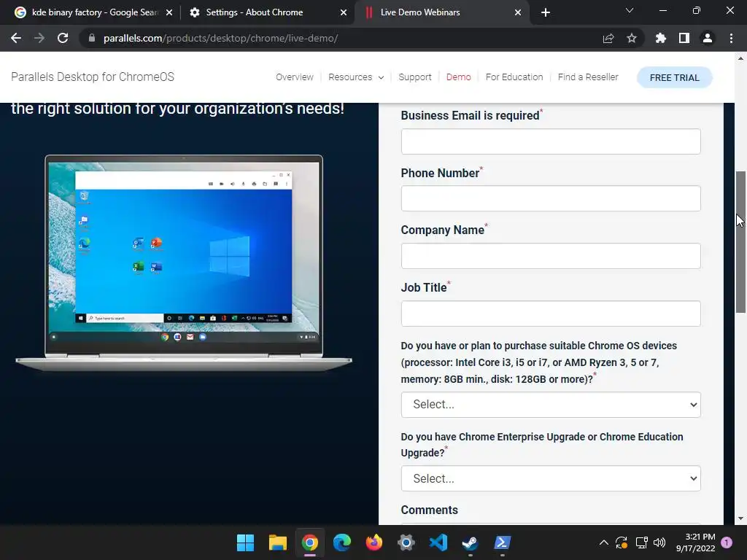Click the address bar URL
Viewport: 747px width, 560px height.
point(220,38)
